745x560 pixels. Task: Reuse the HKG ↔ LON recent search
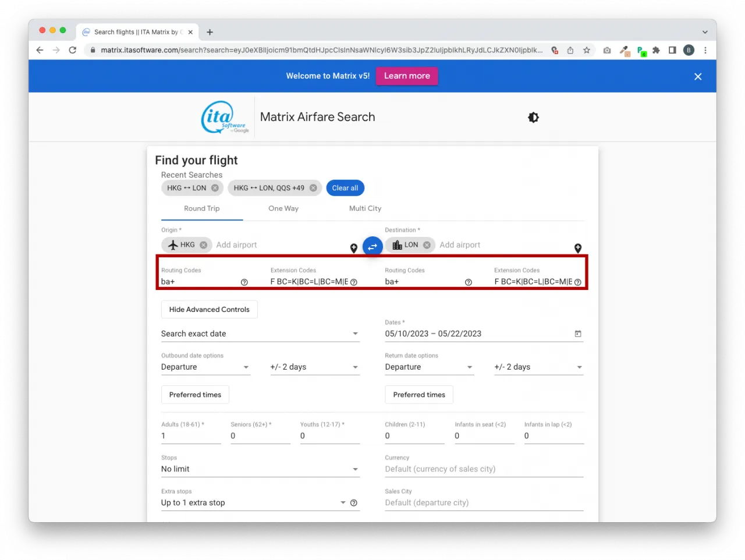[x=186, y=188]
